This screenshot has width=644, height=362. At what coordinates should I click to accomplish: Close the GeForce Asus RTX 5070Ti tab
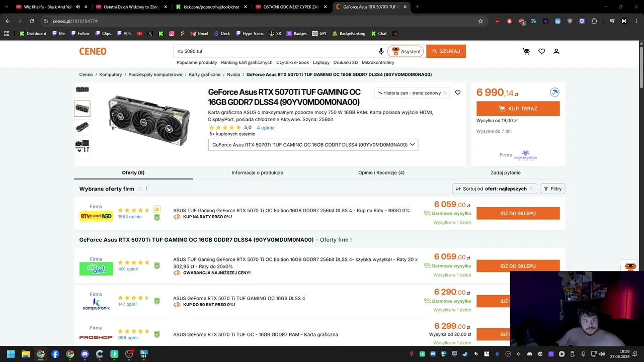click(405, 7)
